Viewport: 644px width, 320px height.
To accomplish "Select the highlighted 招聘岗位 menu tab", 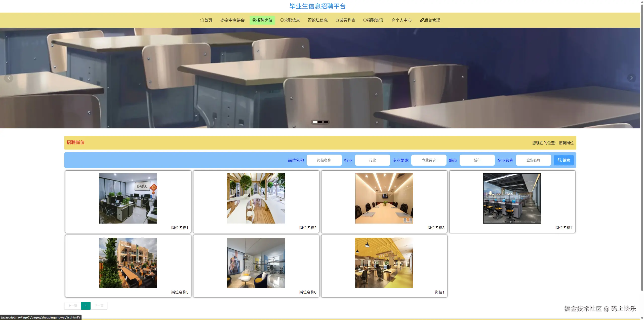I will click(x=262, y=20).
